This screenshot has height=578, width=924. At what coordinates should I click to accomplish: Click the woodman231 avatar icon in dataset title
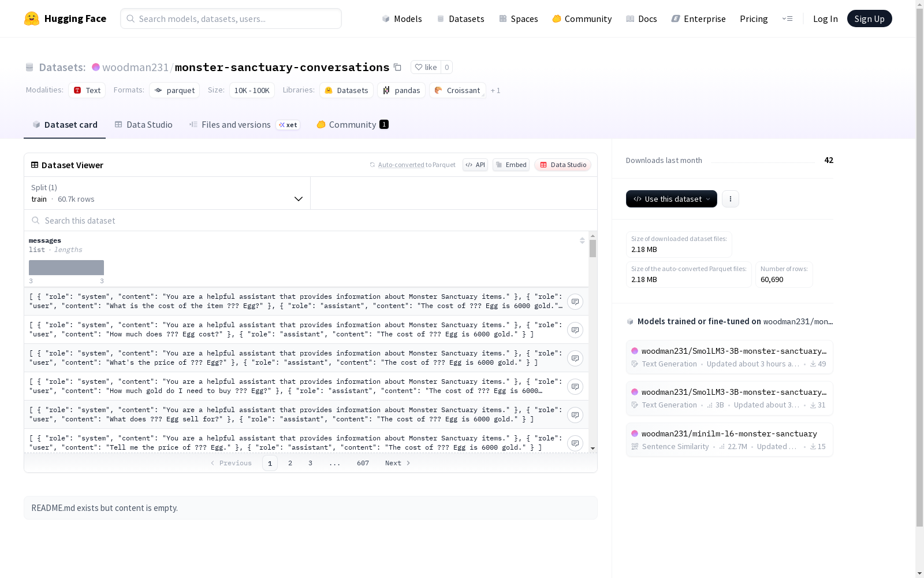click(96, 67)
